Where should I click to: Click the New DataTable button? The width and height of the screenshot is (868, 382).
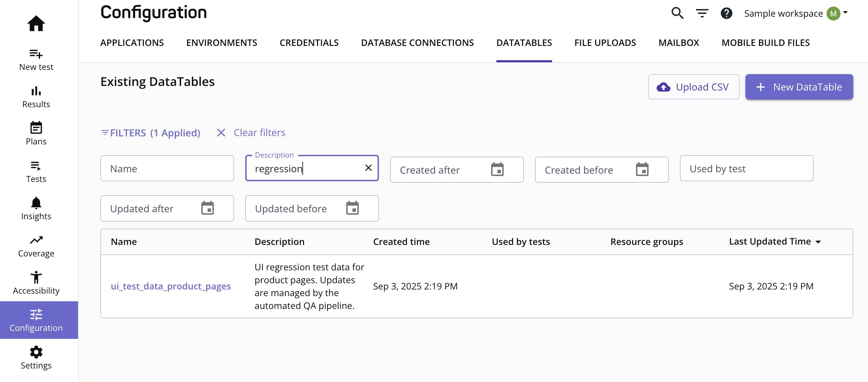[799, 87]
